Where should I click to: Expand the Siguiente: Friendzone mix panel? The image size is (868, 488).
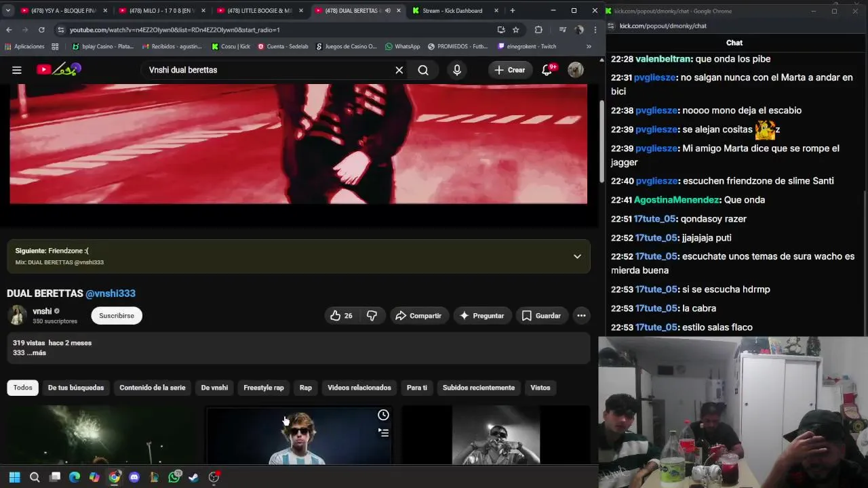577,256
